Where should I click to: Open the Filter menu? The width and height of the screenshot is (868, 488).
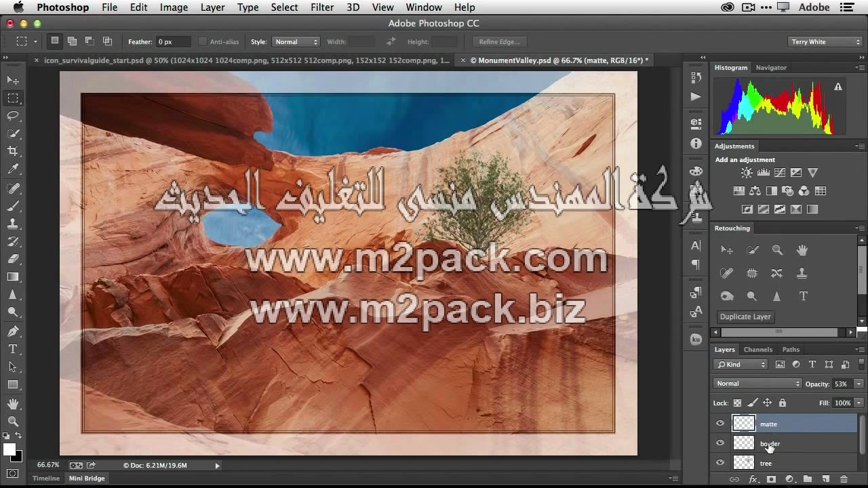coord(322,7)
